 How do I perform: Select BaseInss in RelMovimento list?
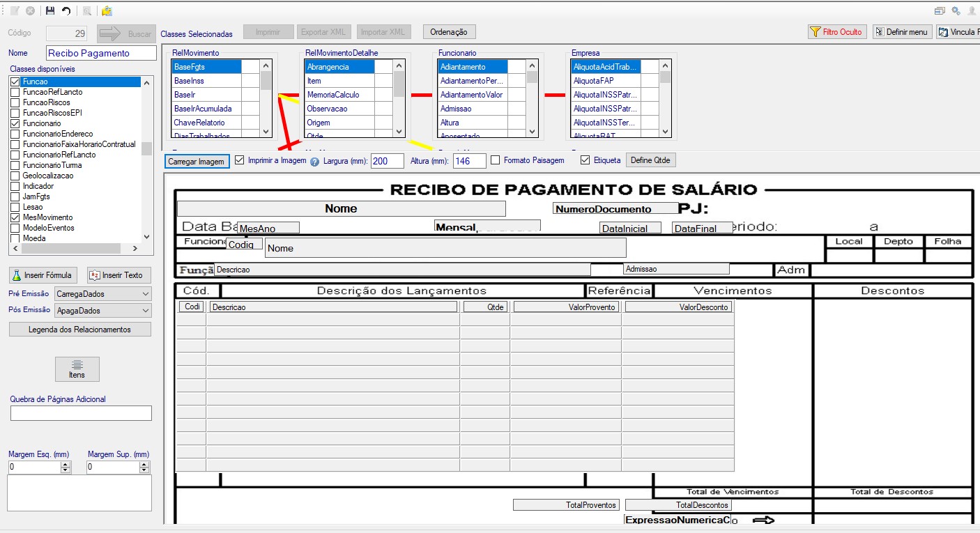point(206,81)
